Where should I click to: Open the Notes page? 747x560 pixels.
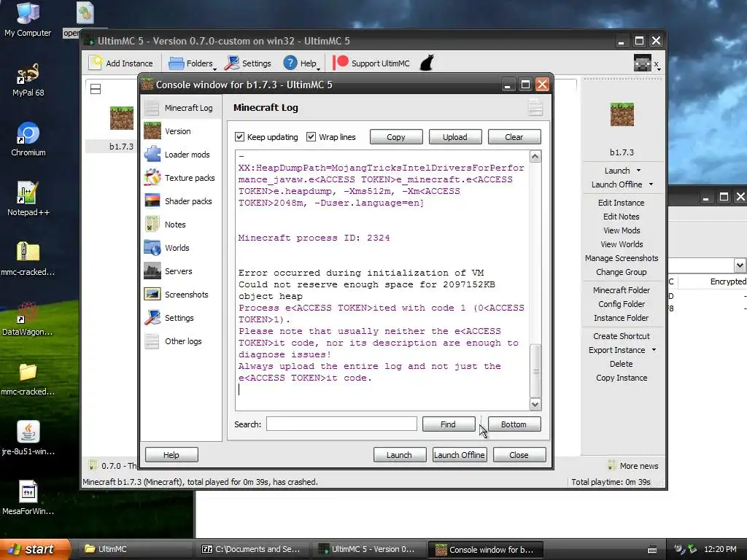[181, 225]
